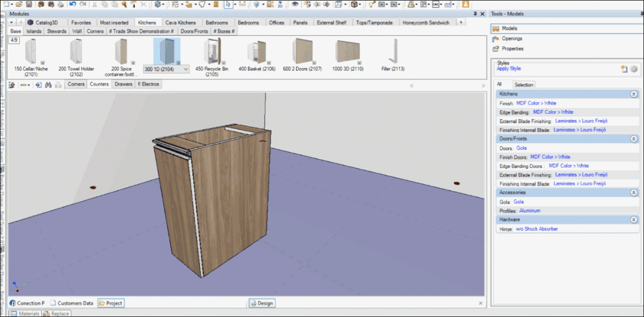Save project with the floppy disk icon
Image resolution: width=644 pixels, height=317 pixels.
29,4
